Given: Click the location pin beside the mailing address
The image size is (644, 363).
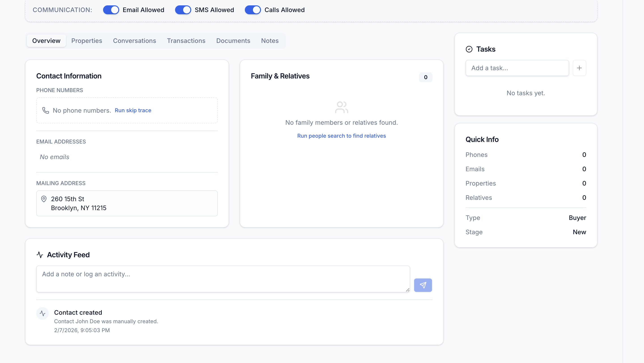Looking at the screenshot, I should point(44,199).
